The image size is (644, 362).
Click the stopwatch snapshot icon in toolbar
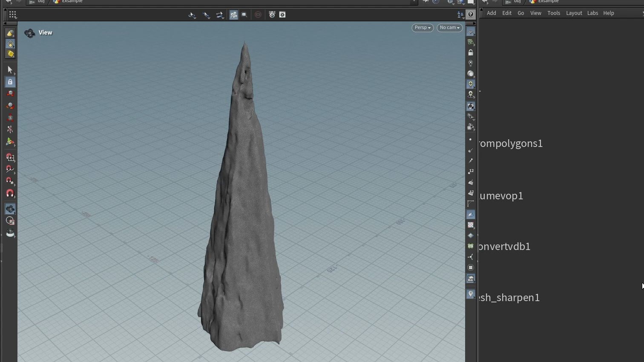coord(272,15)
